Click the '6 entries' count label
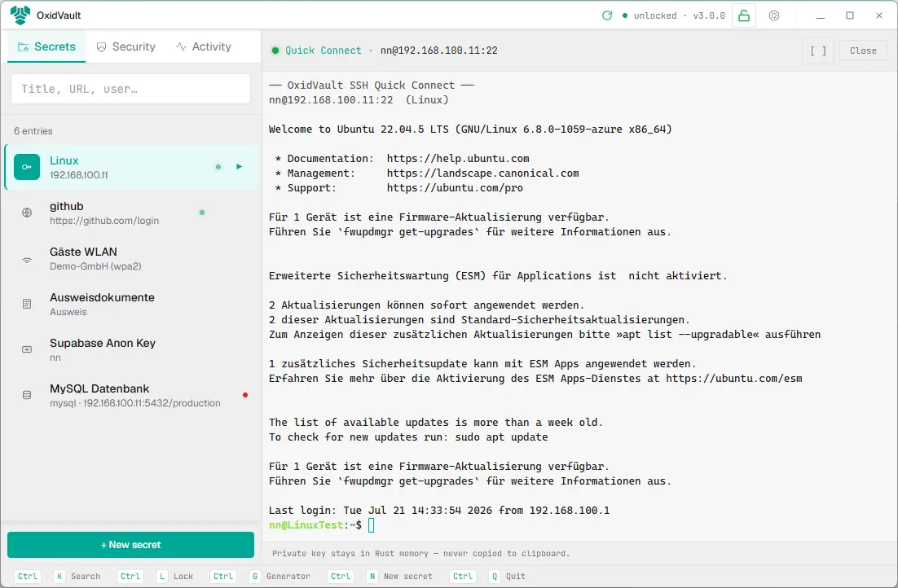 point(33,131)
